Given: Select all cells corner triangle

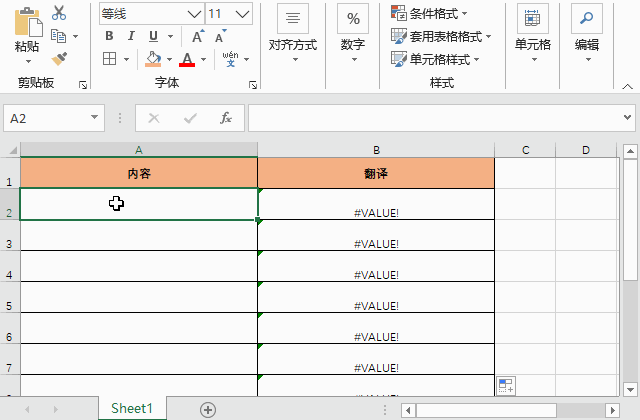Looking at the screenshot, I should [12, 150].
